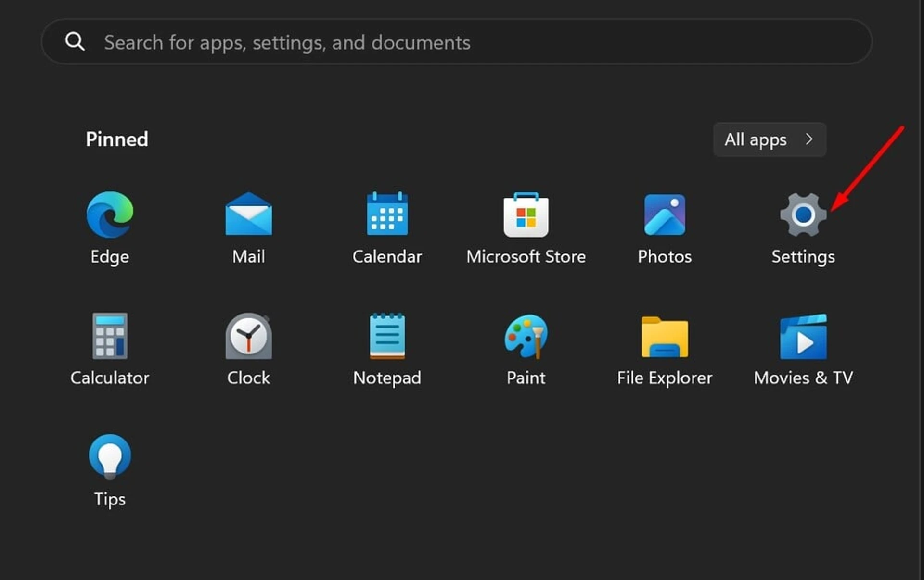Screen dimensions: 924x580
Task: Open the Calculator app icon
Action: click(110, 336)
